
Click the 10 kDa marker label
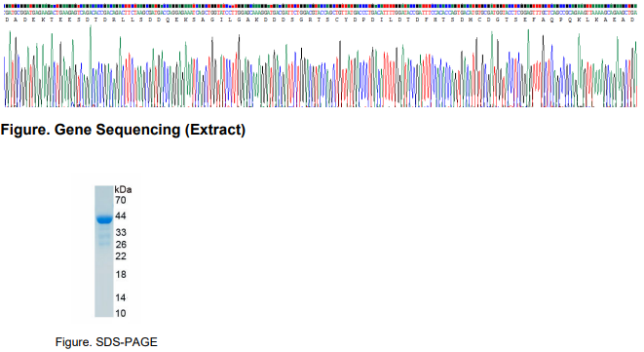[121, 313]
